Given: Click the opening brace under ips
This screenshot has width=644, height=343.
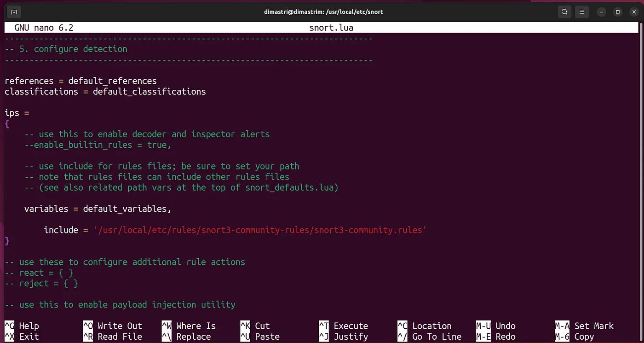Looking at the screenshot, I should click(x=7, y=124).
